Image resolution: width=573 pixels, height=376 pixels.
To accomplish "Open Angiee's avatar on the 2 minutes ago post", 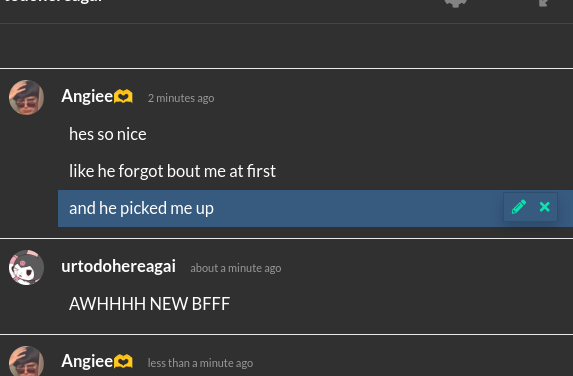I will [26, 98].
